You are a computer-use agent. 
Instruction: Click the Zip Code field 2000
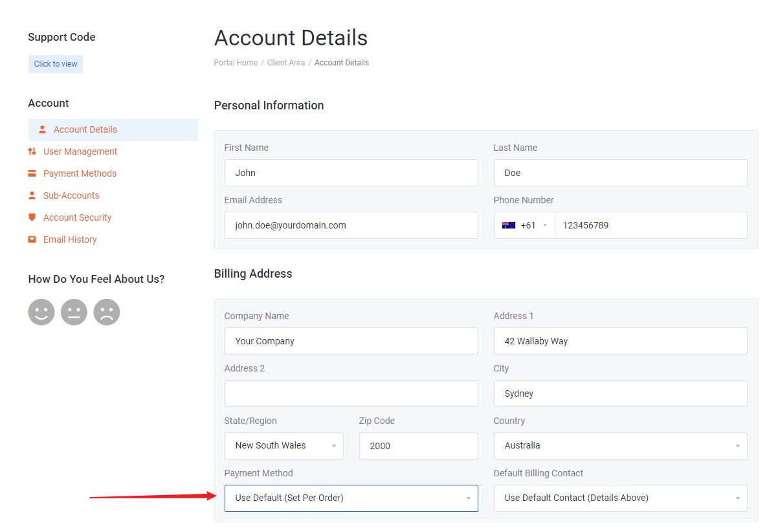coord(419,446)
